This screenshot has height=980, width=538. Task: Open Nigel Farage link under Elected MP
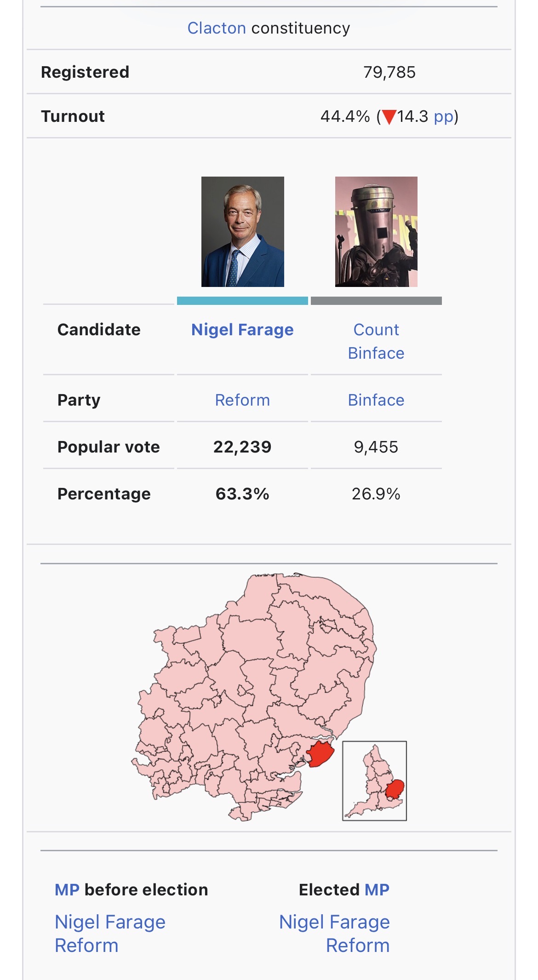pos(334,922)
